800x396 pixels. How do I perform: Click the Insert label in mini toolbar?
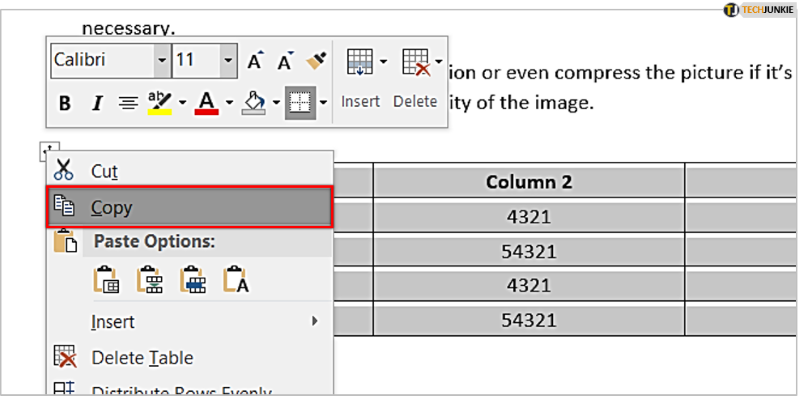point(360,102)
